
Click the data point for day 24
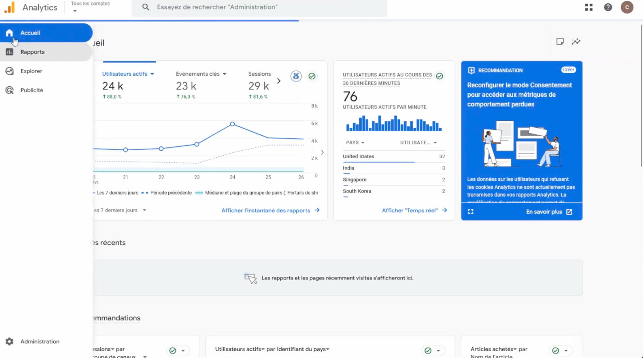click(x=232, y=124)
